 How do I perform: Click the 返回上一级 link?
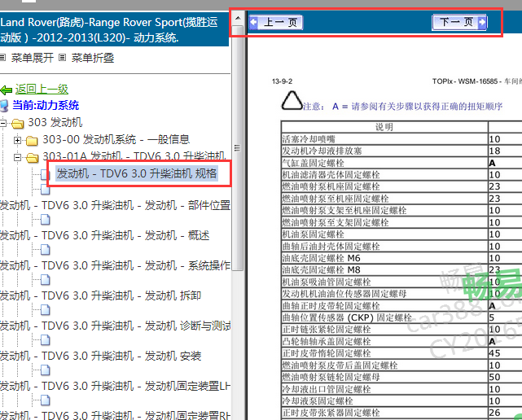pyautogui.click(x=42, y=90)
